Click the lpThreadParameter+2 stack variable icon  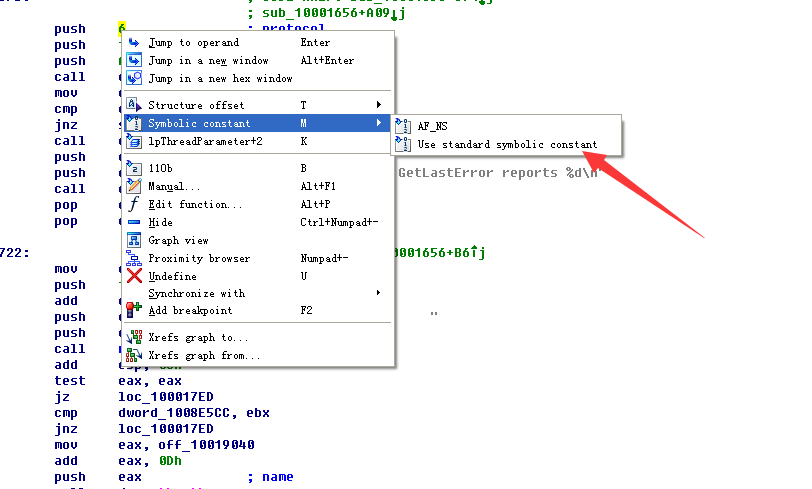coord(134,141)
